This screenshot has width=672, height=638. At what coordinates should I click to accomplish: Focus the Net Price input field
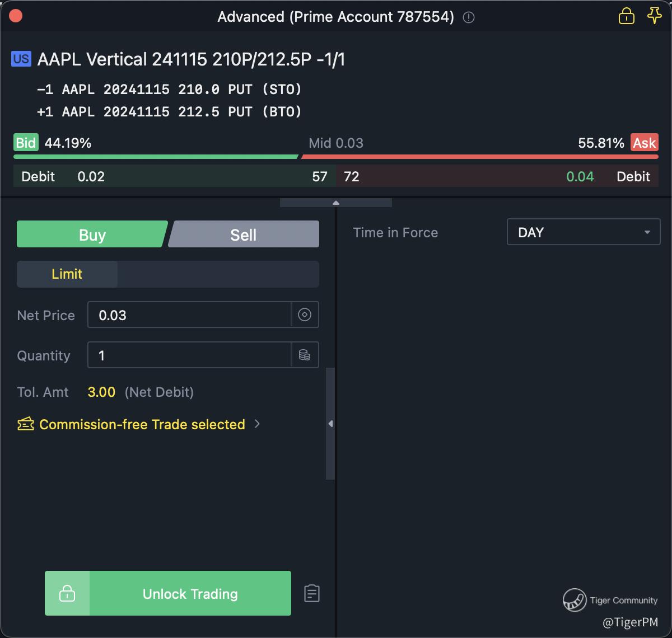[x=189, y=315]
